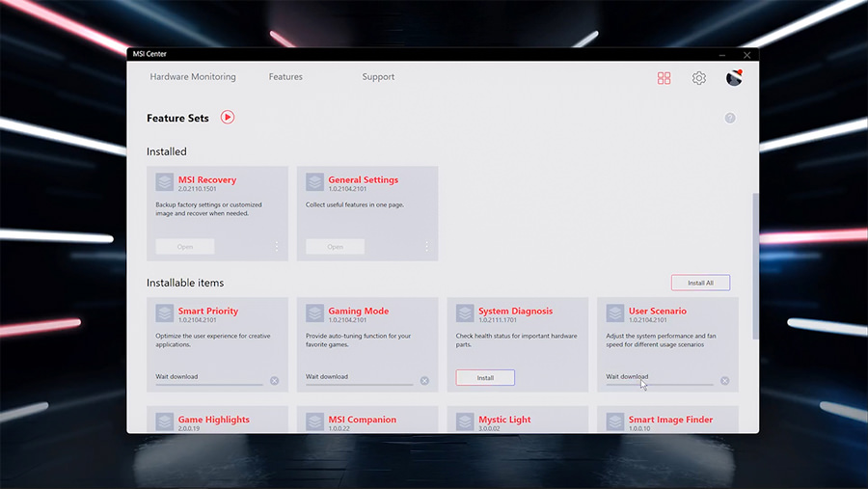Expand MSI Recovery more options menu
The height and width of the screenshot is (489, 868).
(x=277, y=247)
